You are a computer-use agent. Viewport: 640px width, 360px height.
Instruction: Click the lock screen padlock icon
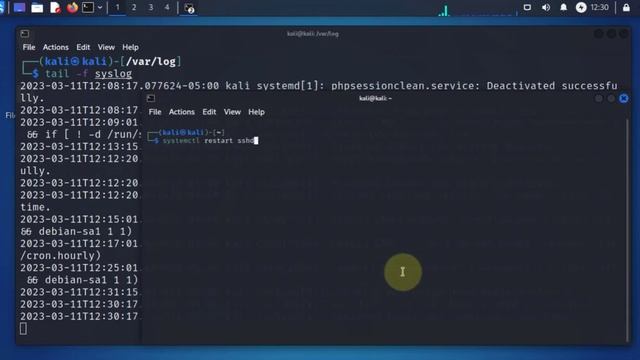coord(626,7)
